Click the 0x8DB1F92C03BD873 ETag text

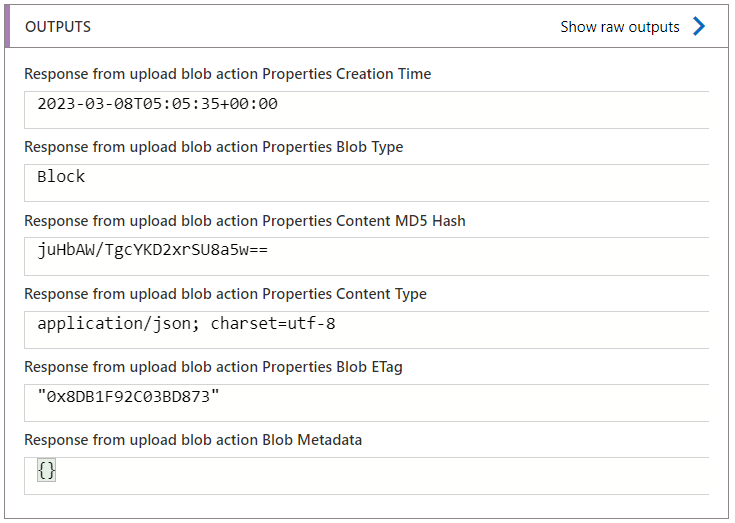click(128, 397)
